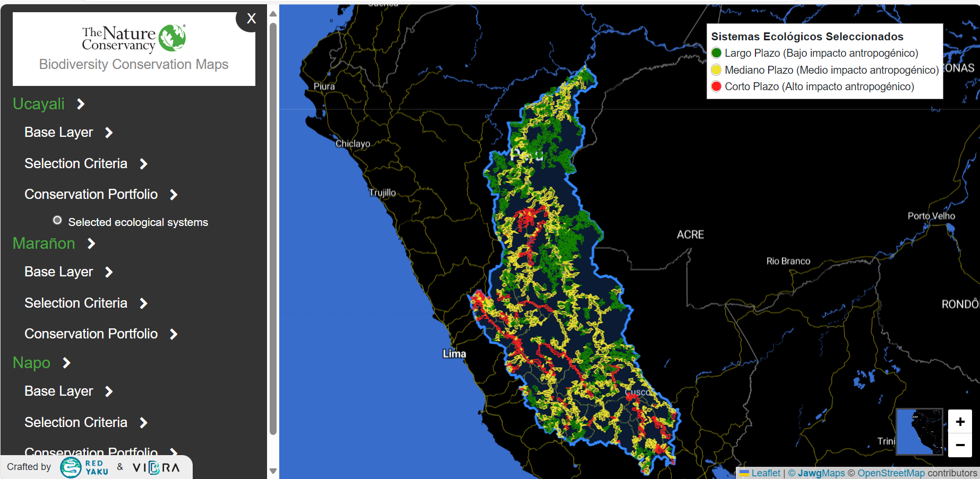980x479 pixels.
Task: Open Selection Criteria under Ucayali
Action: tap(85, 163)
